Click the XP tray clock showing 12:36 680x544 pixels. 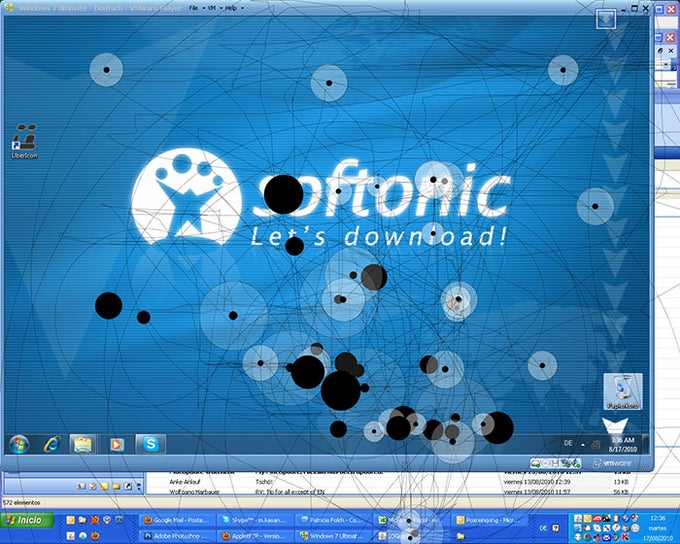[657, 518]
